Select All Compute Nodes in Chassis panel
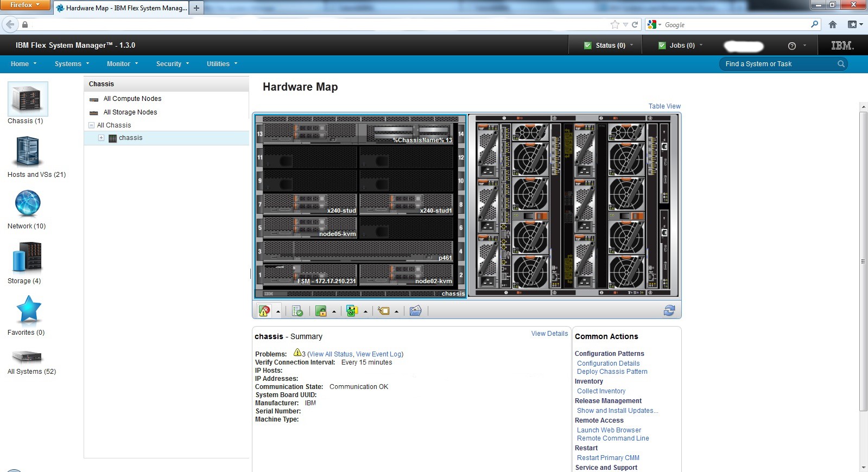Screen dimensions: 868x472 132,99
